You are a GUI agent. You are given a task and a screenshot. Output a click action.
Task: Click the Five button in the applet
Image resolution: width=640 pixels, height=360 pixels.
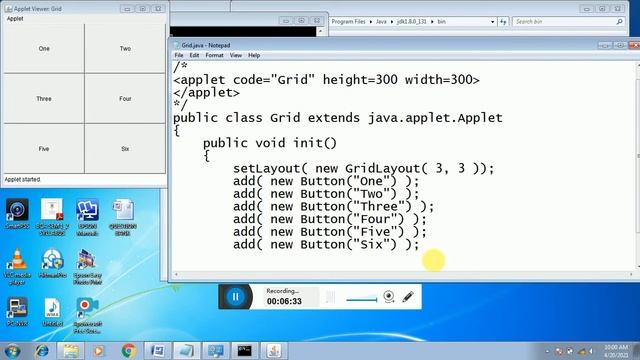point(44,149)
